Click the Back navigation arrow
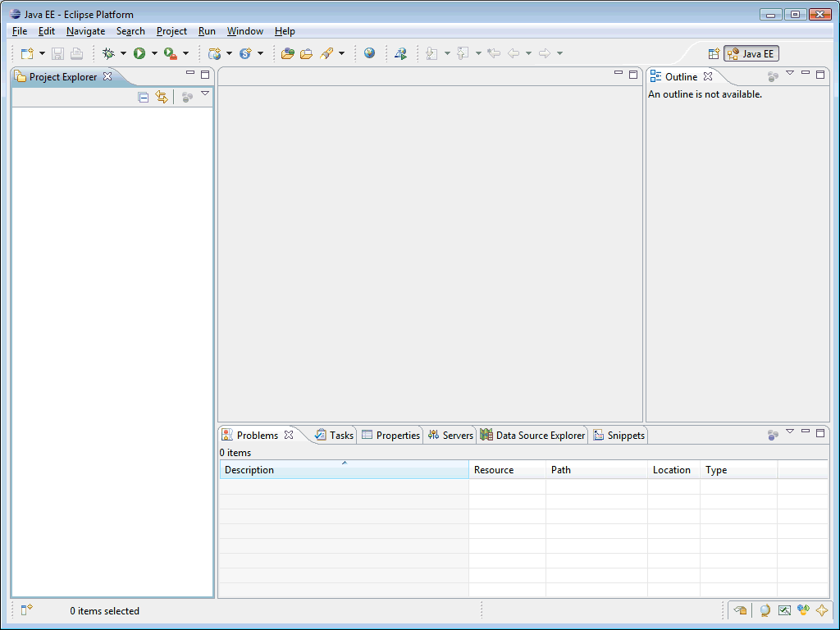Screen dimensions: 840x630 [514, 53]
